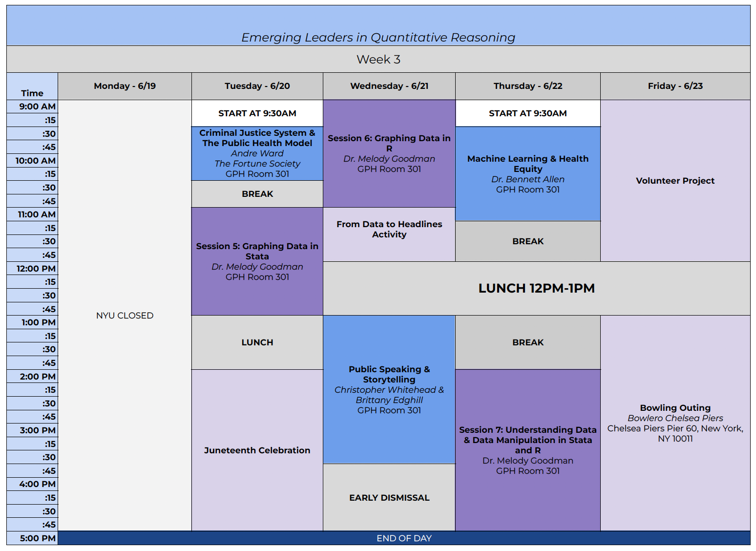Click the EARLY DISMISSAL cell
Viewport: 756px width, 551px height.
(389, 497)
